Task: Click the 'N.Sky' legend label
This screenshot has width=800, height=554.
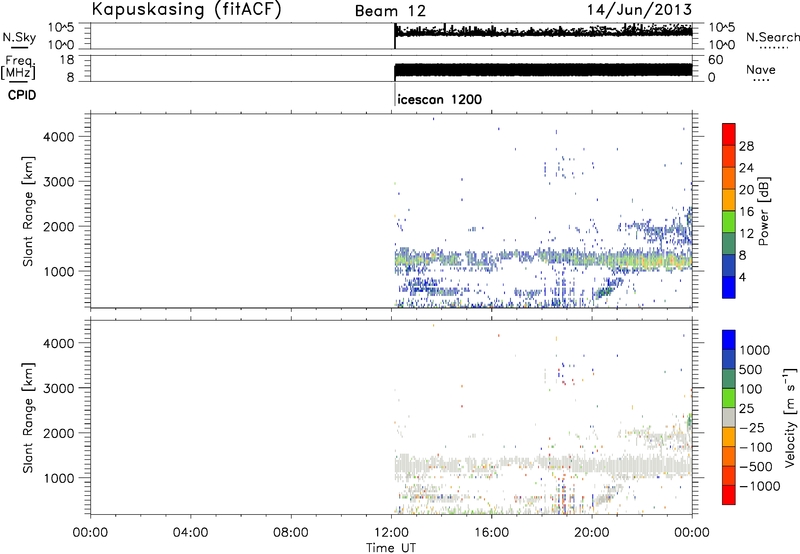Action: click(x=19, y=37)
